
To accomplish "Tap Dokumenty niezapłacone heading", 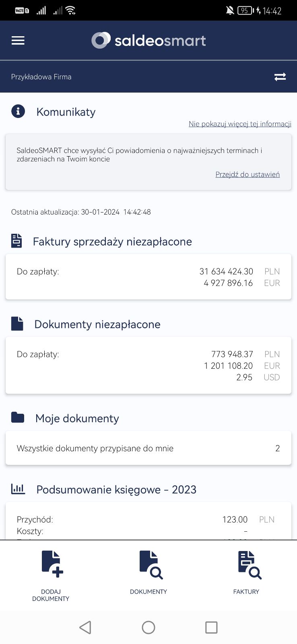I will tap(97, 324).
